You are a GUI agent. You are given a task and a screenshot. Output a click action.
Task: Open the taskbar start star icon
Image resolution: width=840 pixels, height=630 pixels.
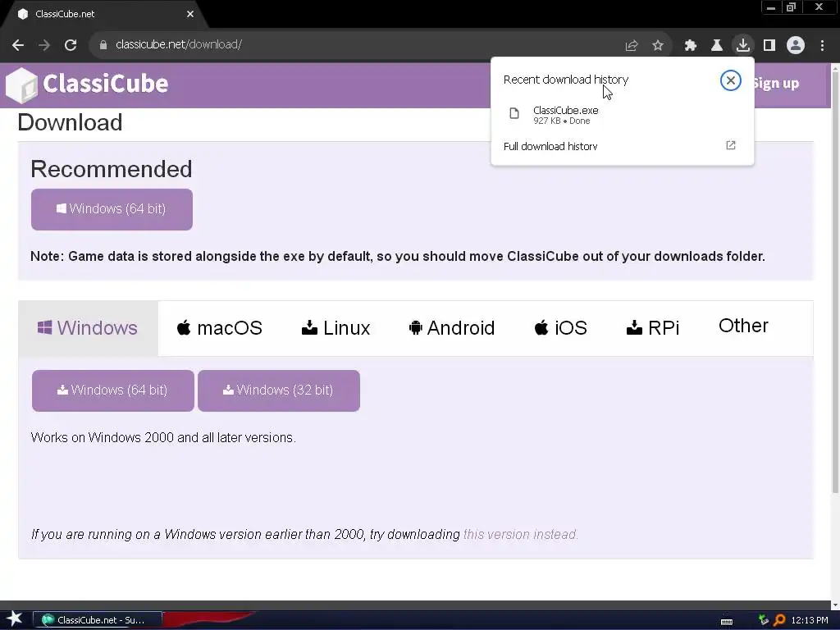tap(14, 619)
